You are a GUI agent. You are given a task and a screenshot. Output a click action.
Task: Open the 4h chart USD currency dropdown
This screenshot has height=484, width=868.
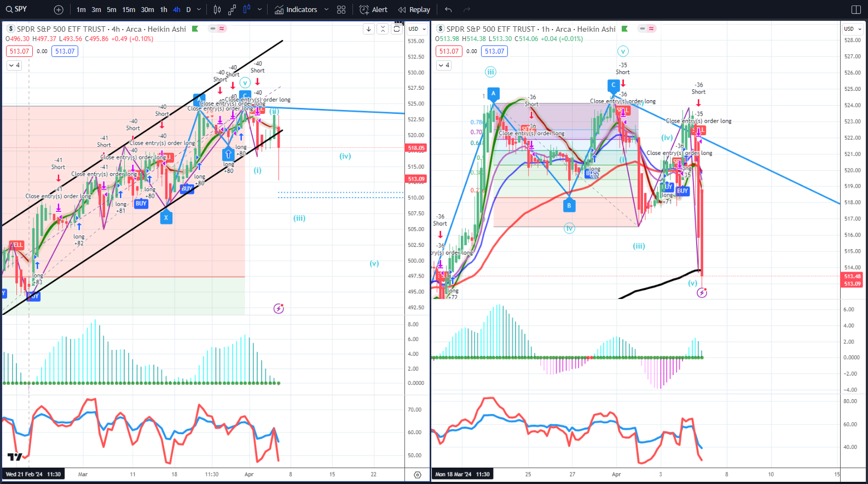(417, 29)
